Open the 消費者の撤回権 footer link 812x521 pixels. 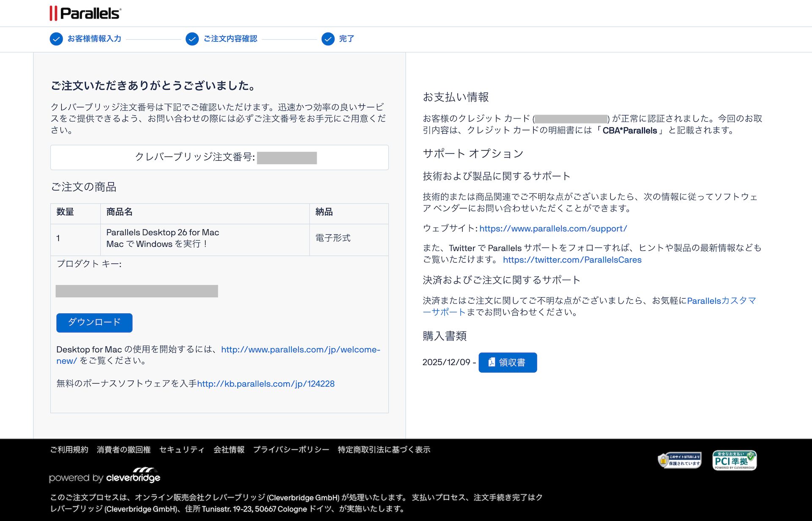pos(123,450)
